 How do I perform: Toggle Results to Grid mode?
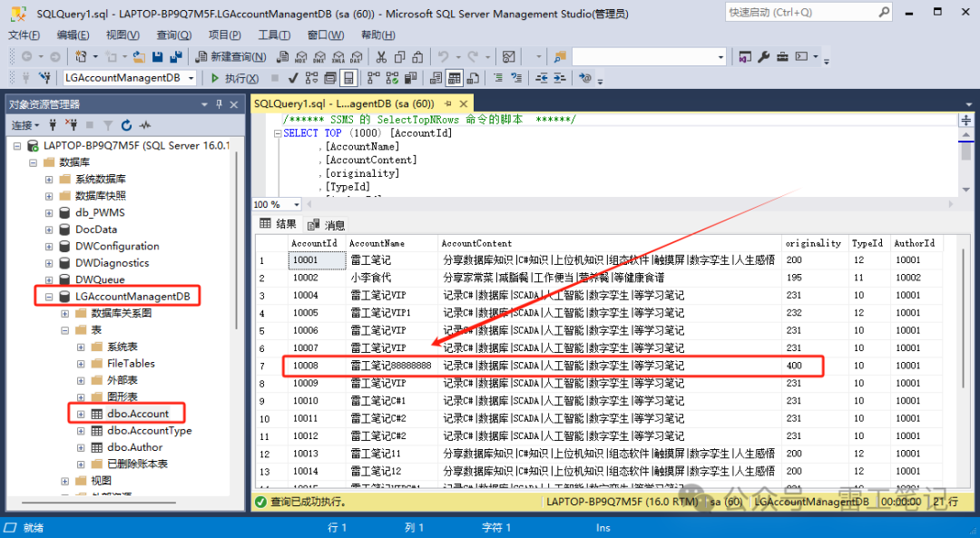click(455, 78)
